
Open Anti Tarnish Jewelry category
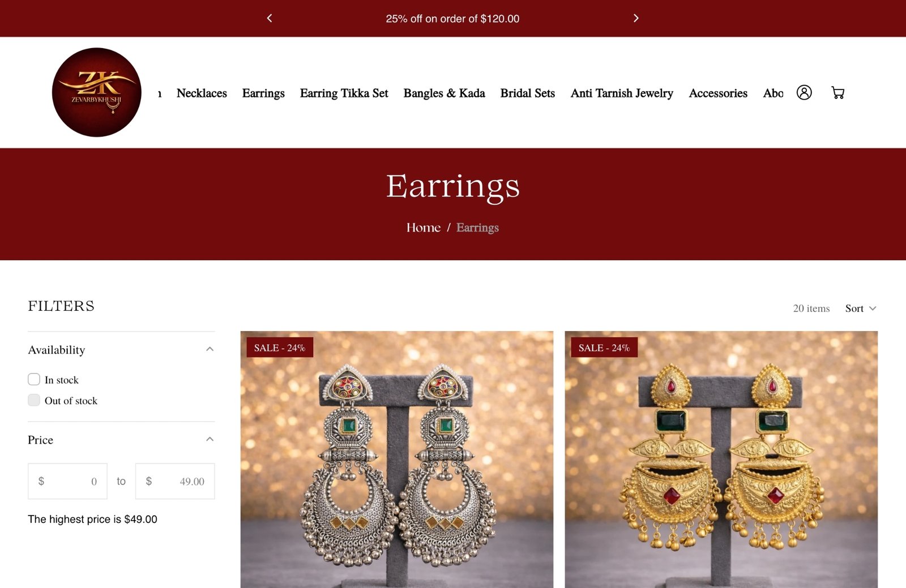tap(622, 93)
